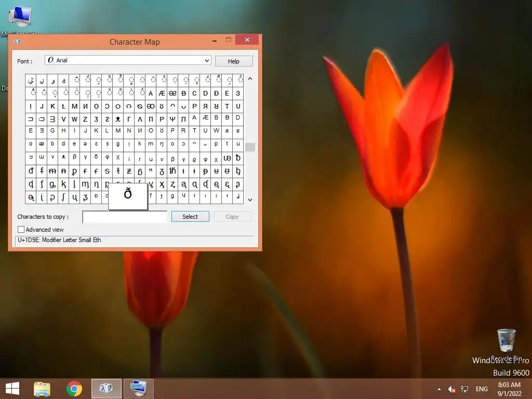Select the x with hook character
The width and height of the screenshot is (532, 399).
pyautogui.click(x=162, y=184)
